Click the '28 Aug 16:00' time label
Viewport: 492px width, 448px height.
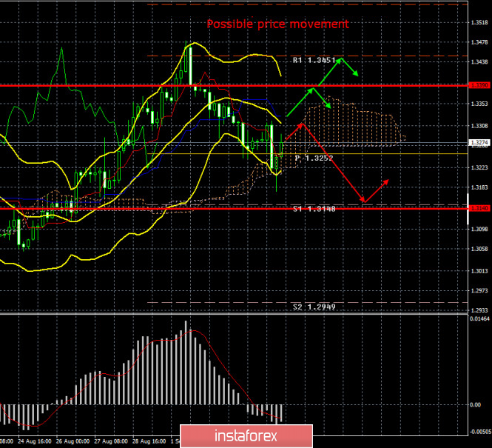149,441
